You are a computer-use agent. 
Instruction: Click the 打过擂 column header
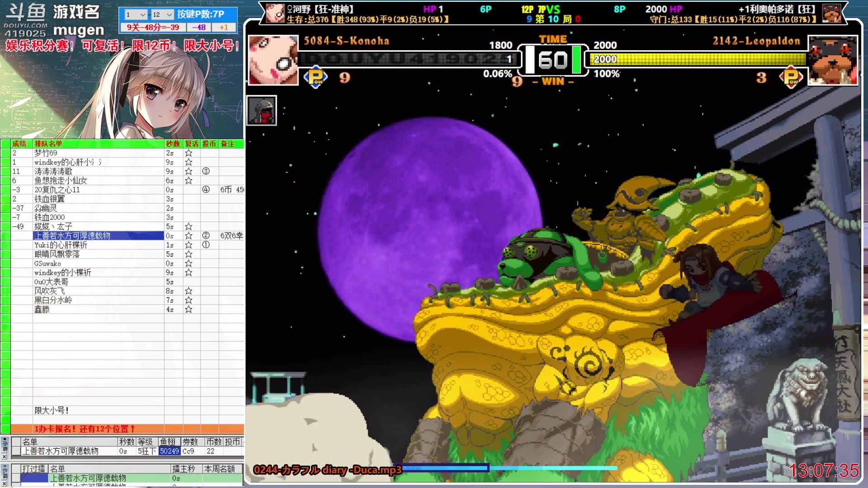(34, 469)
